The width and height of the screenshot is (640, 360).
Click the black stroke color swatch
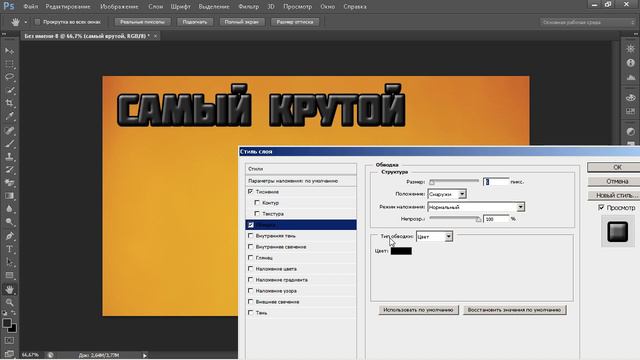[401, 251]
